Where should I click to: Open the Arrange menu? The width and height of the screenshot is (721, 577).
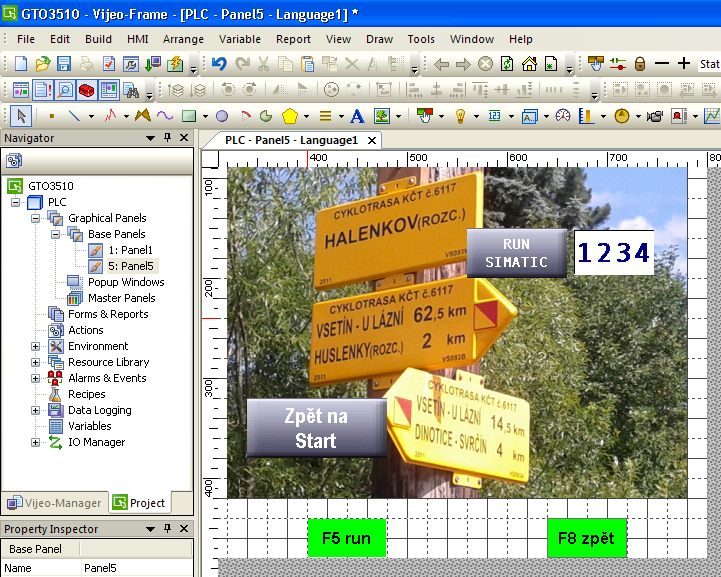pos(183,39)
